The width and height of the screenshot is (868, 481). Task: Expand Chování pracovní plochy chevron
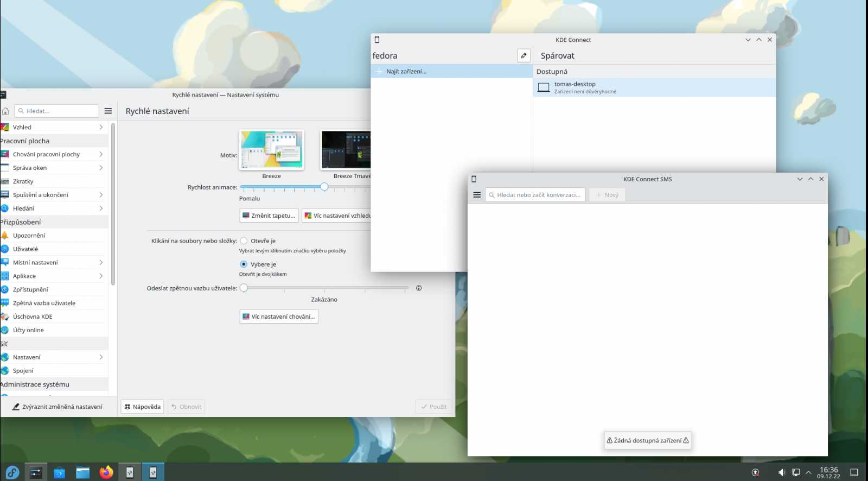click(x=101, y=154)
